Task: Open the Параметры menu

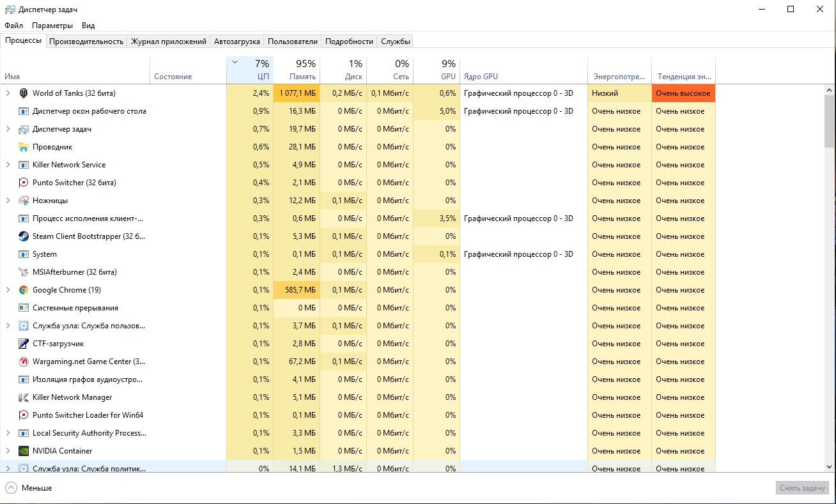Action: coord(52,26)
